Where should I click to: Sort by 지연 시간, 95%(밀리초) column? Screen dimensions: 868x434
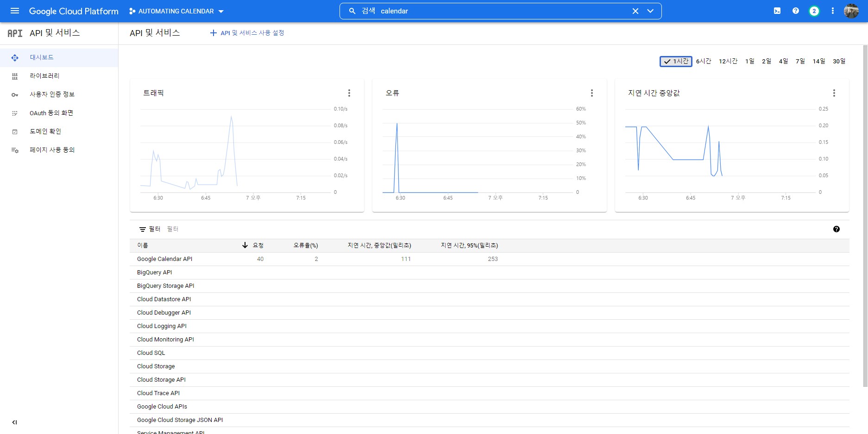pos(469,245)
